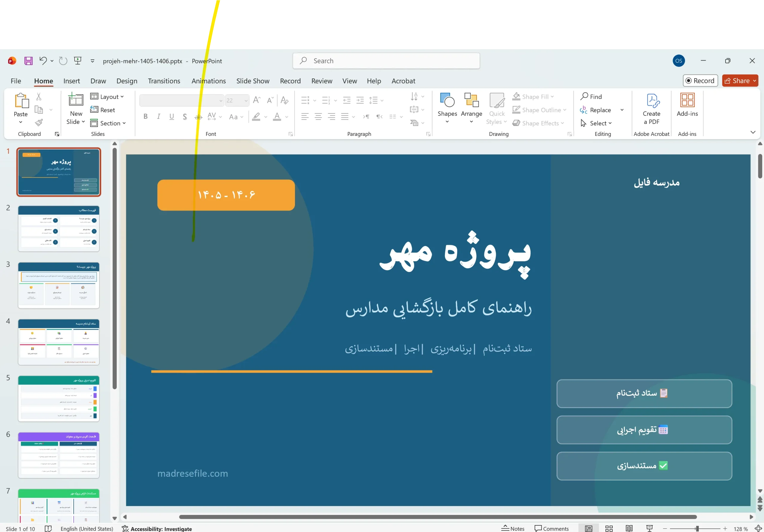Image resolution: width=764 pixels, height=532 pixels.
Task: Toggle Normal view in status bar
Action: point(589,528)
